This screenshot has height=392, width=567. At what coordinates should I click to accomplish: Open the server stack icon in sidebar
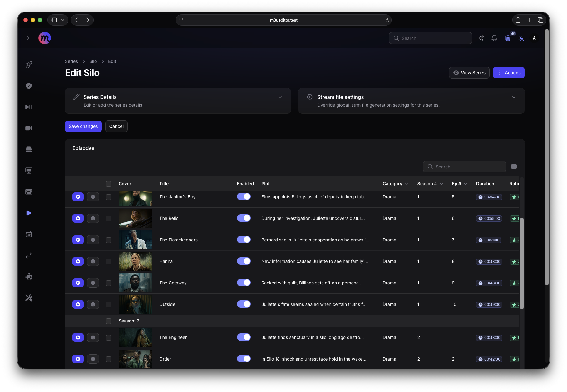(x=29, y=149)
